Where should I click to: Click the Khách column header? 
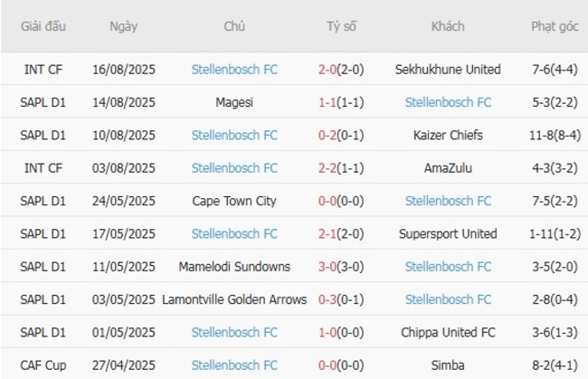(448, 26)
